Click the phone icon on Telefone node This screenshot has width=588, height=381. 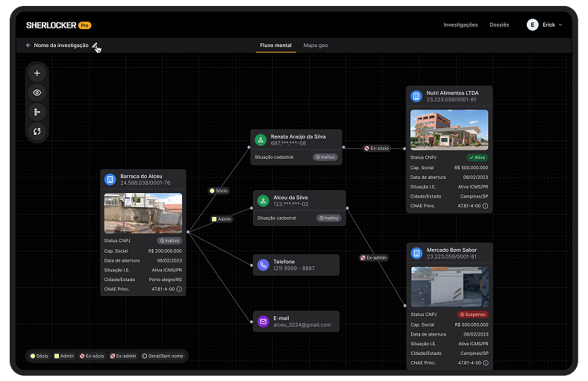[x=263, y=265]
